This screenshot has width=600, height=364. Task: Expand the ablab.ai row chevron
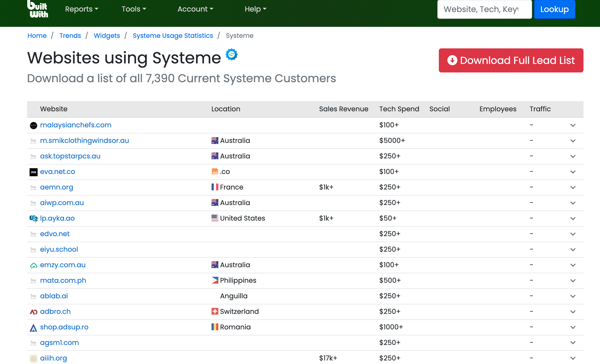tap(573, 296)
